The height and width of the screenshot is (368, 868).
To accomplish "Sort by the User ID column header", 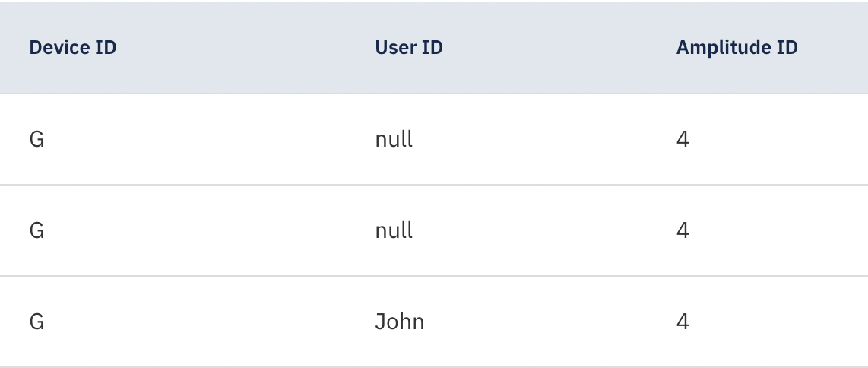I will point(408,48).
